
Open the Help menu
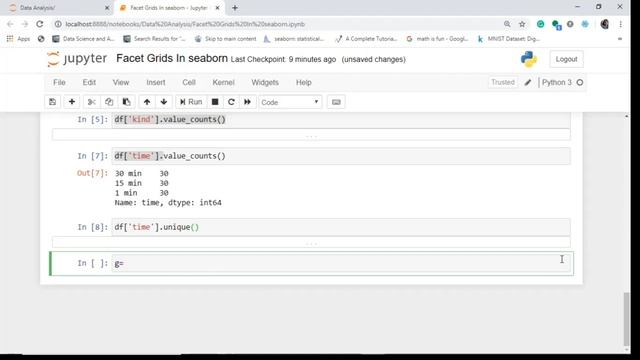[x=304, y=82]
